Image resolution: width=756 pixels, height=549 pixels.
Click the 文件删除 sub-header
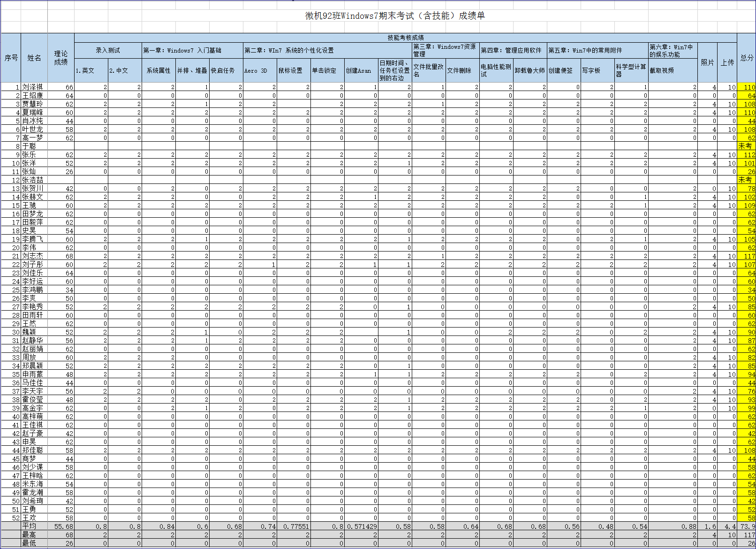462,70
